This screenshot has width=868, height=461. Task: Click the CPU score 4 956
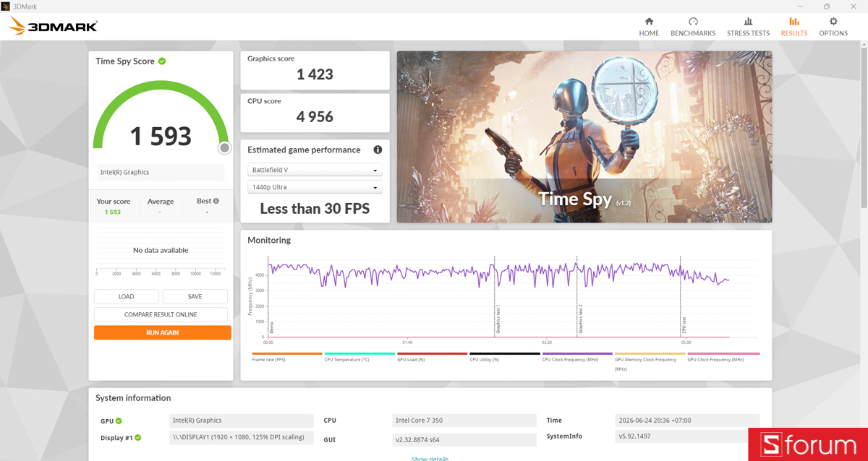click(315, 116)
